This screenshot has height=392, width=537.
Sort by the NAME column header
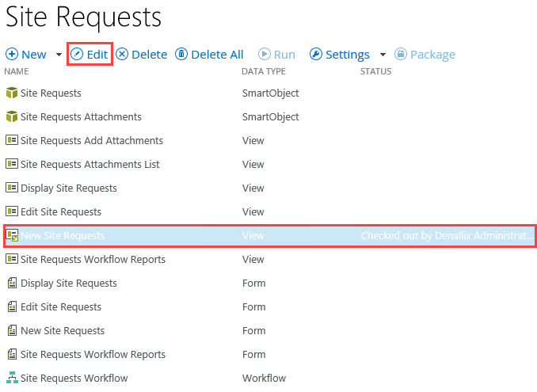coord(17,72)
